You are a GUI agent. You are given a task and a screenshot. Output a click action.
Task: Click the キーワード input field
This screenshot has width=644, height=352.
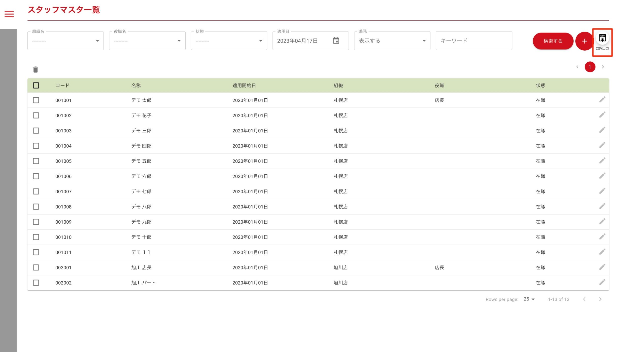(x=473, y=41)
